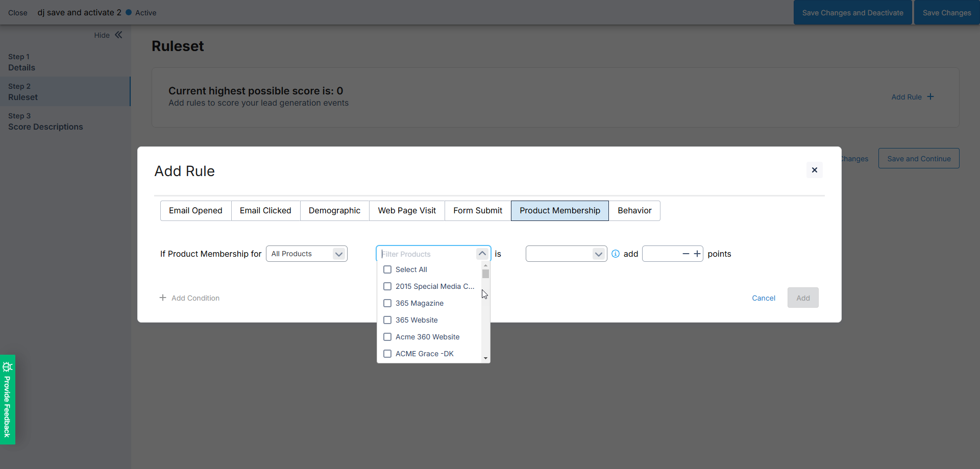Image resolution: width=980 pixels, height=469 pixels.
Task: Click the Provide Feedback bug icon
Action: point(7,366)
